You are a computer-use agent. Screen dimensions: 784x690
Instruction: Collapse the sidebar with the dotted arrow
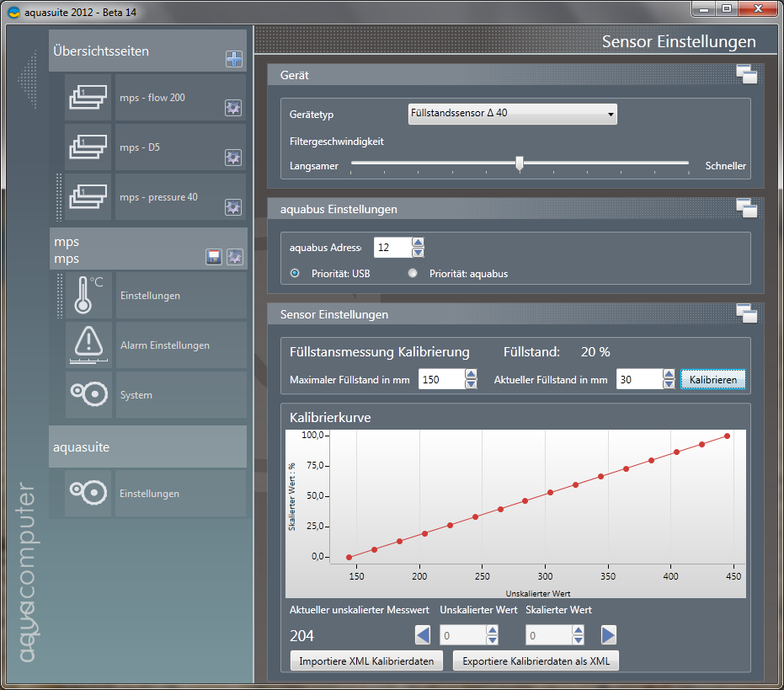tap(29, 79)
